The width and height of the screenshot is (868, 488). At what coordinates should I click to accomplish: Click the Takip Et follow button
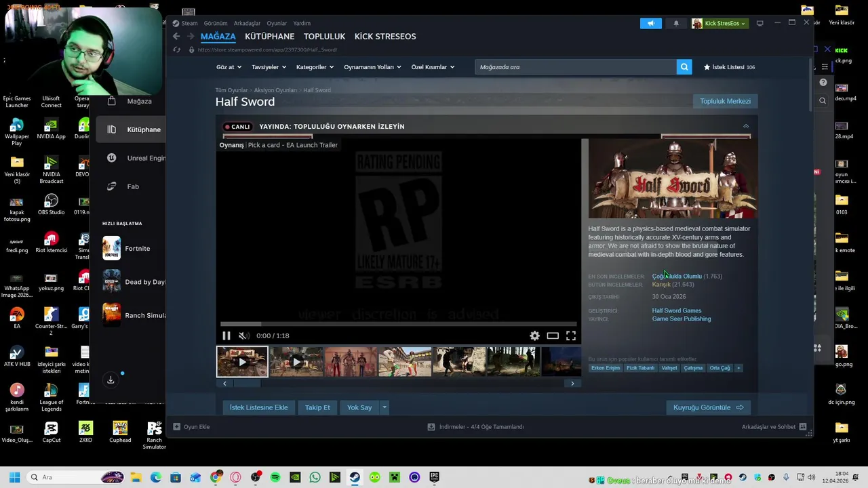(x=317, y=407)
